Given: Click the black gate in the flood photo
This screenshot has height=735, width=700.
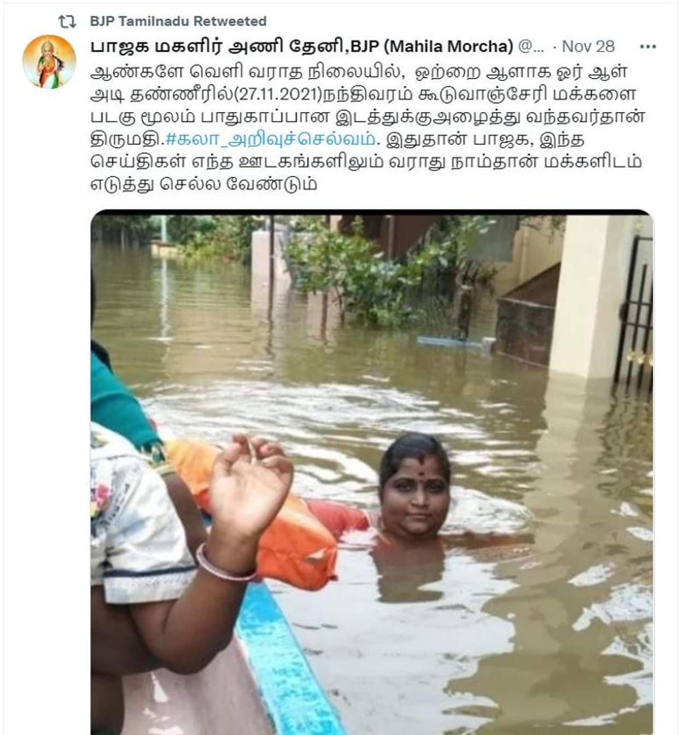Looking at the screenshot, I should coord(634,312).
